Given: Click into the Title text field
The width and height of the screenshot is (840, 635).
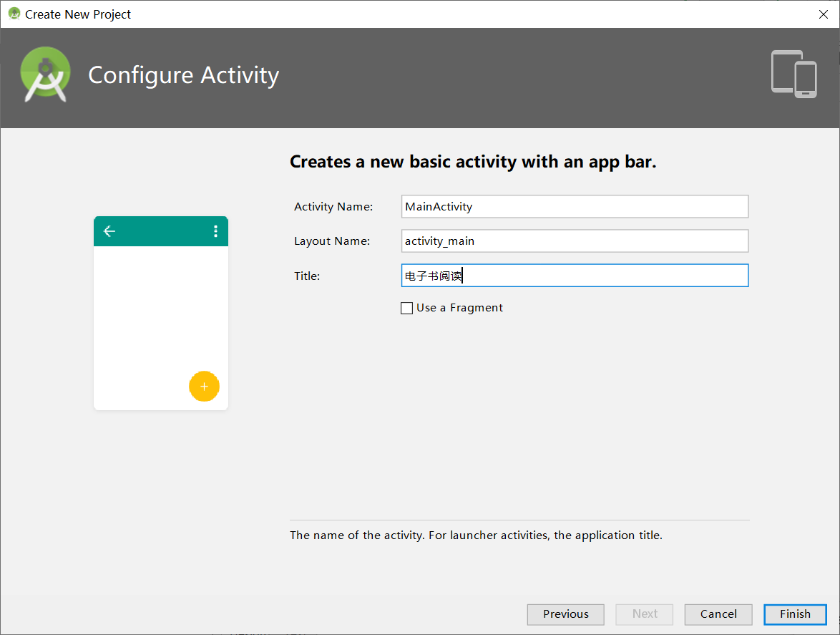Looking at the screenshot, I should pos(575,276).
